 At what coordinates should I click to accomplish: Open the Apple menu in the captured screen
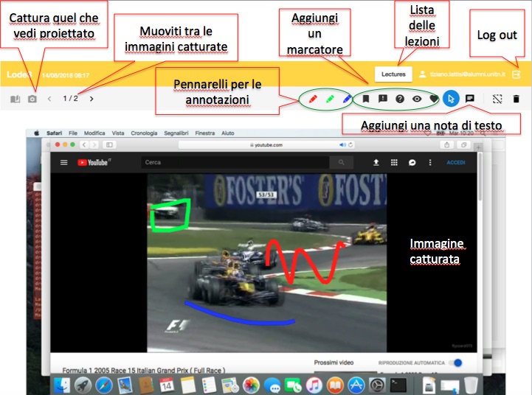[37, 133]
